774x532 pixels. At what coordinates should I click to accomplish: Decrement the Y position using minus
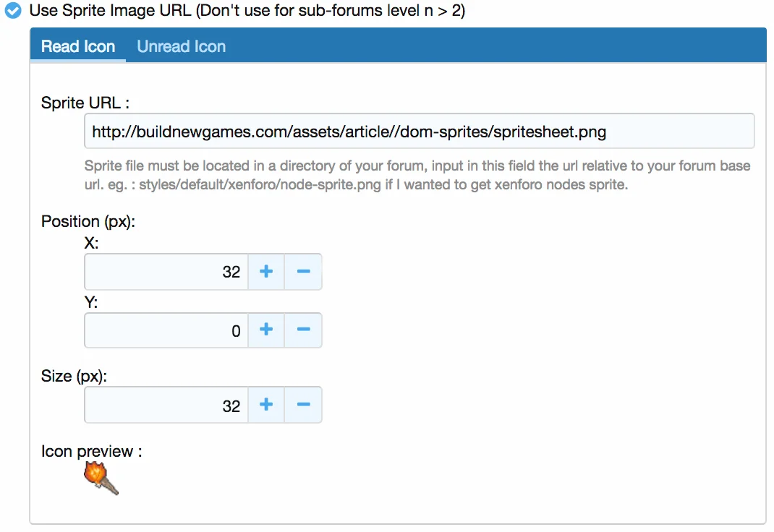pos(304,330)
